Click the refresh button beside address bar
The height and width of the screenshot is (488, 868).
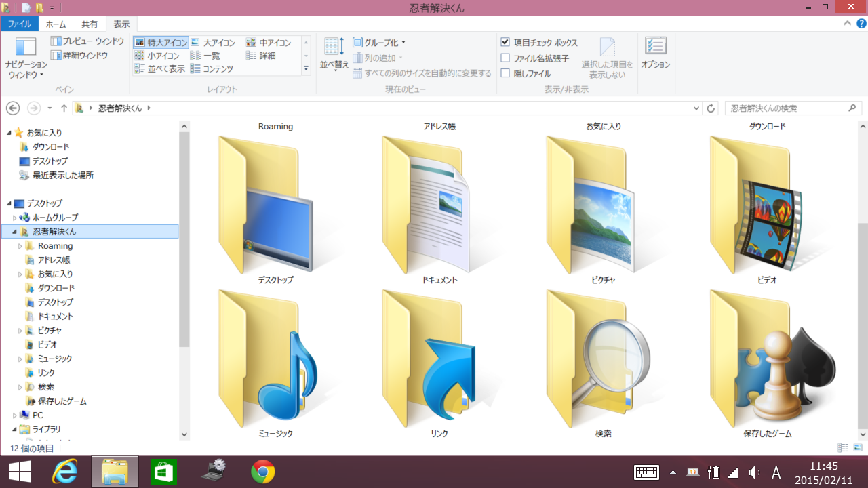711,108
